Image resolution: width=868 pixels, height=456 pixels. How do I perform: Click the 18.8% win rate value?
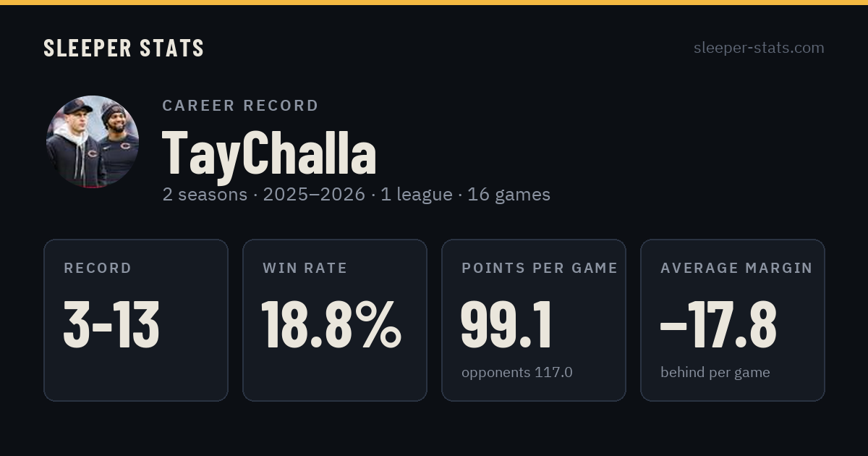tap(331, 325)
